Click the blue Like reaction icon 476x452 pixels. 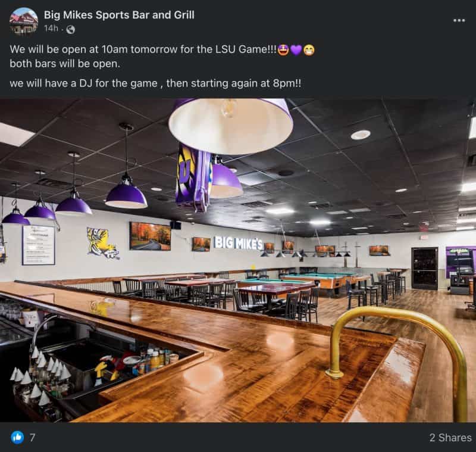click(17, 437)
